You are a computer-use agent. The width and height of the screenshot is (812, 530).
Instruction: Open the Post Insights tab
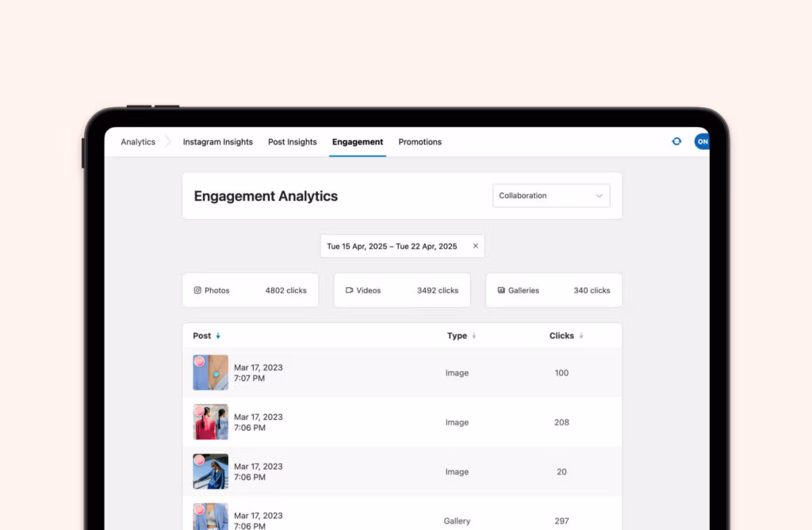point(292,141)
